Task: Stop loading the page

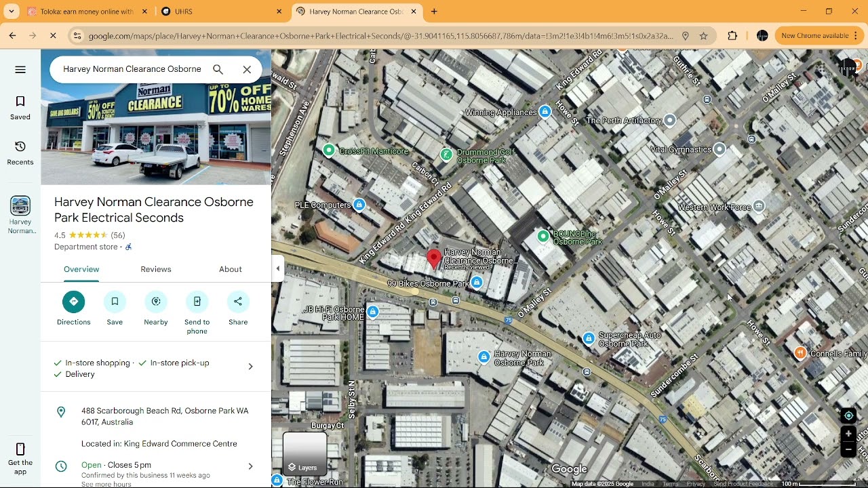Action: [x=53, y=36]
